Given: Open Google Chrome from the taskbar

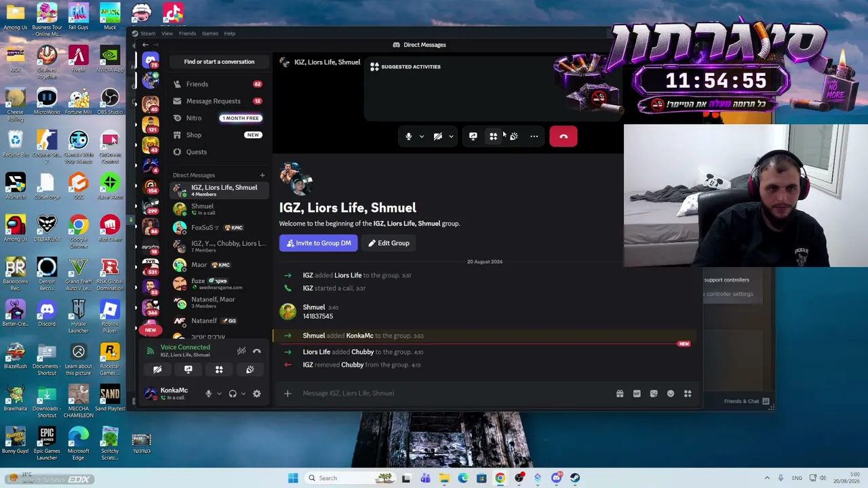Looking at the screenshot, I should coord(500,478).
